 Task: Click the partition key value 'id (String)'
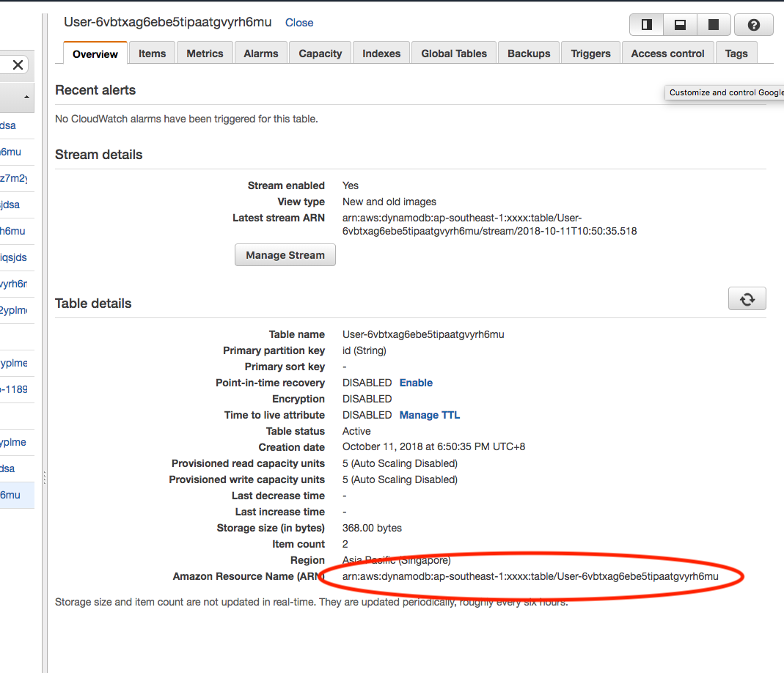click(x=364, y=350)
